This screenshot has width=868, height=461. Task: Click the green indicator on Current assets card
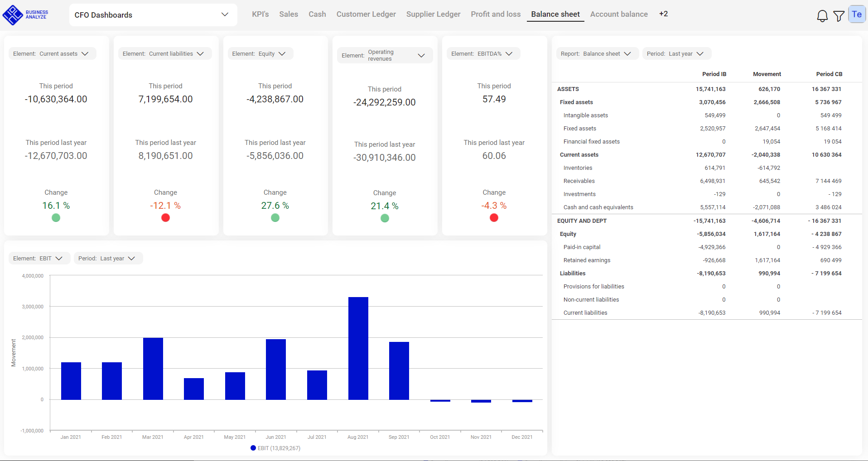click(56, 218)
